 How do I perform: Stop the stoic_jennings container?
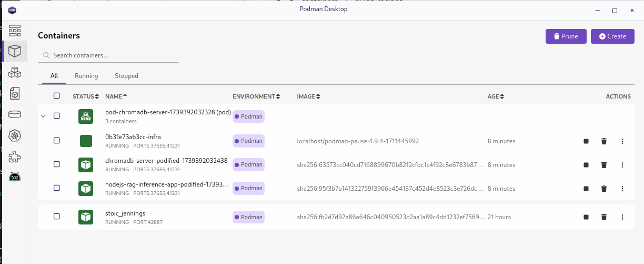(x=586, y=217)
